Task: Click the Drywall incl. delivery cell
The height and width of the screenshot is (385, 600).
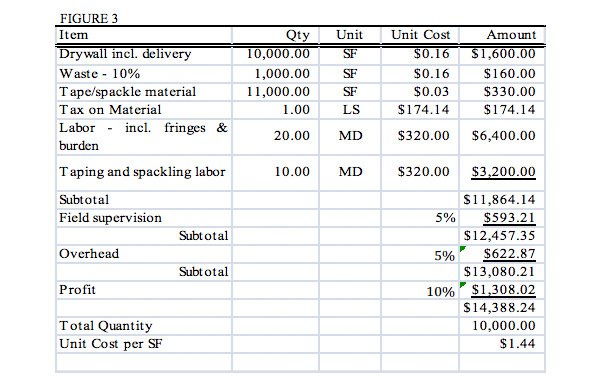Action: (x=144, y=54)
